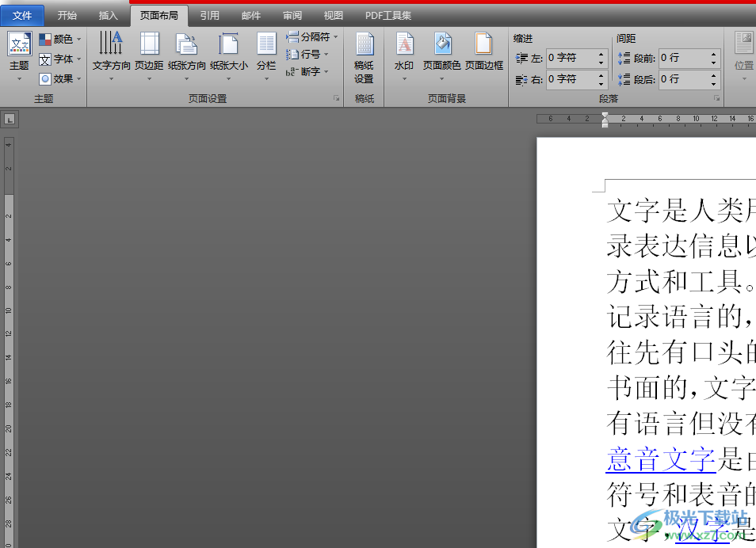Follow the 意音文字 hyperlink
The height and width of the screenshot is (548, 756).
(x=661, y=459)
